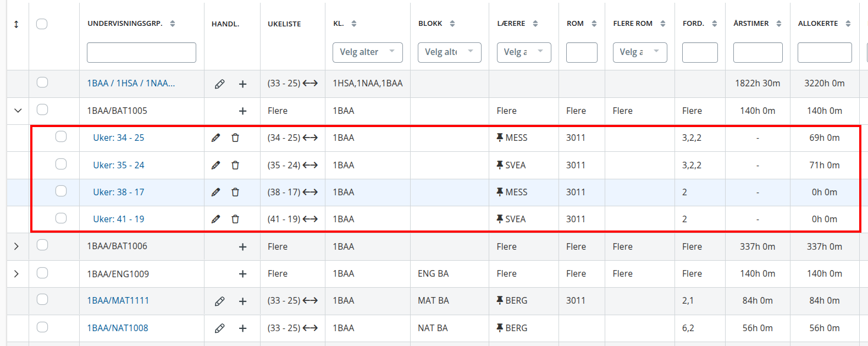The image size is (868, 346).
Task: Sort by Rom column
Action: 594,24
